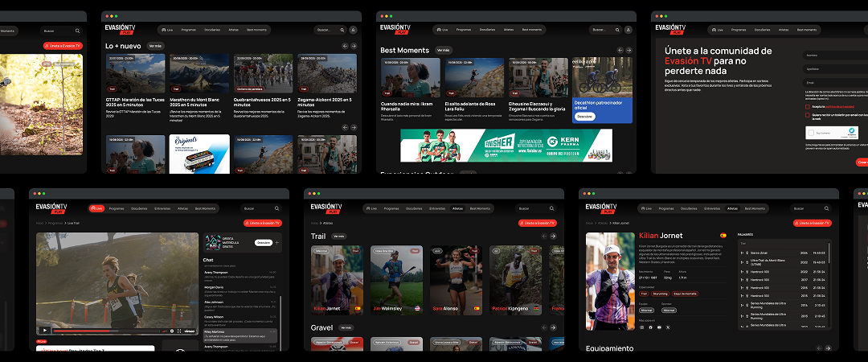Open the Instagram icon on Kilian Jornet's profile
The height and width of the screenshot is (362, 868).
coord(641,327)
